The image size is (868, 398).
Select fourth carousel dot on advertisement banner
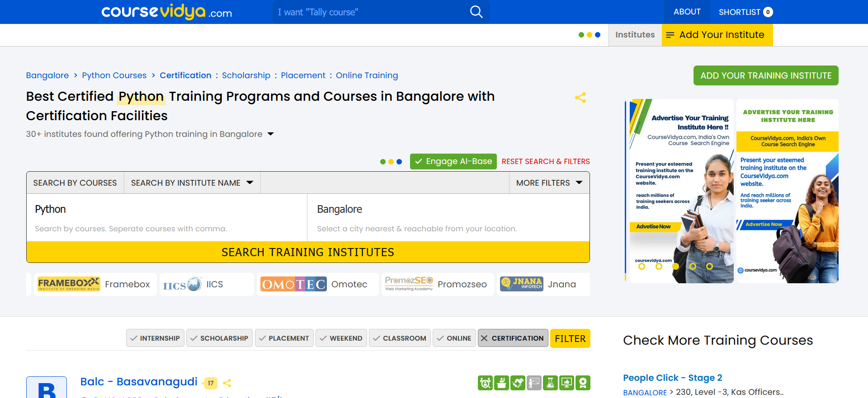693,267
